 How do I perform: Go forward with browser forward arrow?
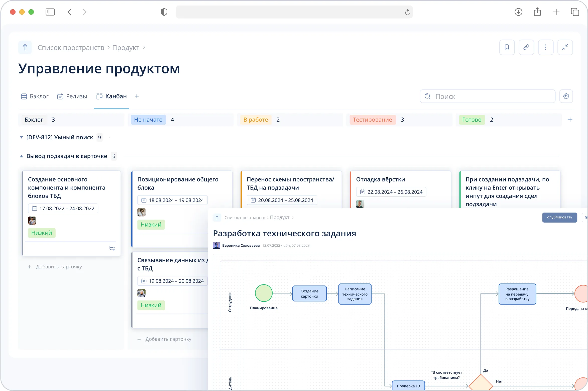[84, 12]
